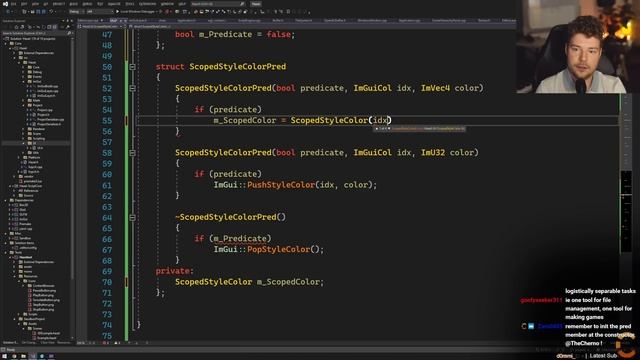The width and height of the screenshot is (640, 360).
Task: Click 'false' literal on line 47
Action: [x=278, y=35]
